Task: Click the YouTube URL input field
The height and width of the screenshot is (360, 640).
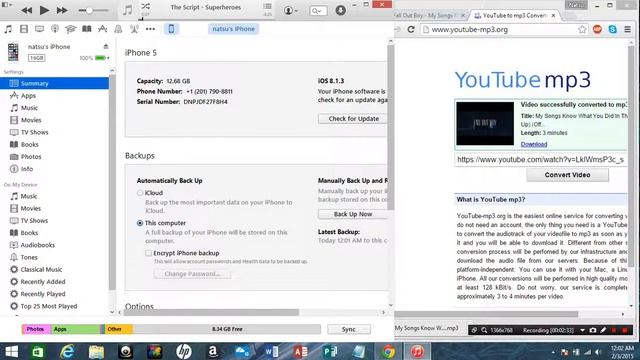Action: (x=541, y=160)
